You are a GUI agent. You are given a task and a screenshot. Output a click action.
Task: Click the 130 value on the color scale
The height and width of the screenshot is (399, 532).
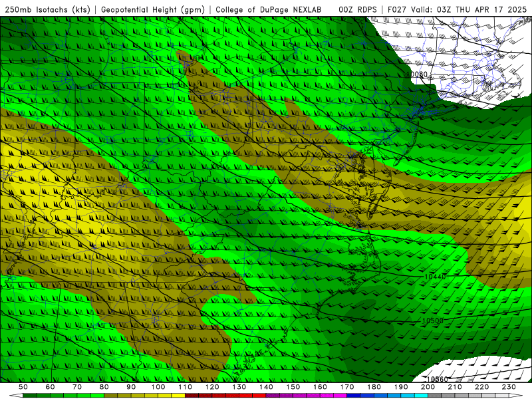point(239,387)
